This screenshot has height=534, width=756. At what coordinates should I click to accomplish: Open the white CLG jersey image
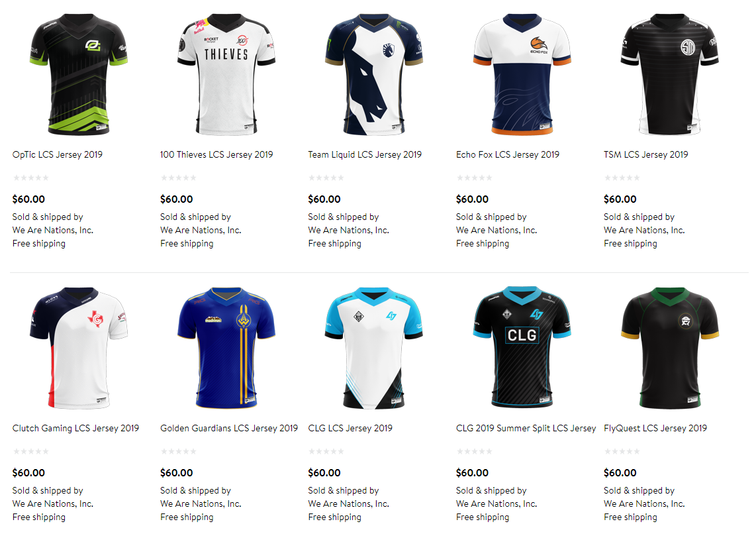pyautogui.click(x=374, y=348)
